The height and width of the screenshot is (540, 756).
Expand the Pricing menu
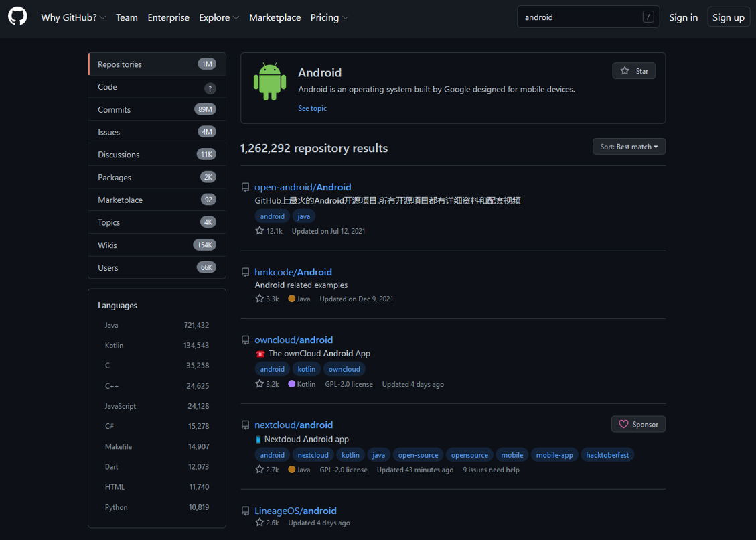[x=329, y=17]
